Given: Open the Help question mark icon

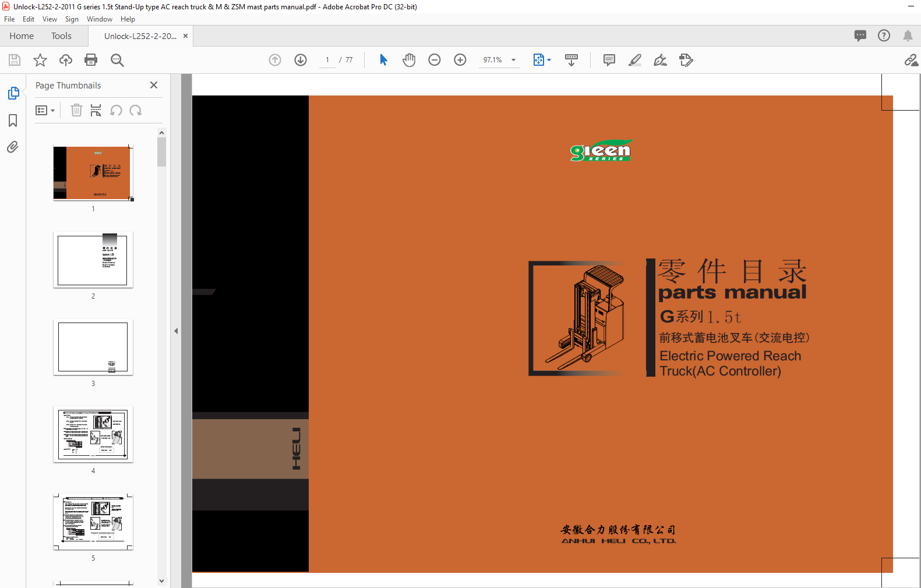Looking at the screenshot, I should click(x=884, y=36).
